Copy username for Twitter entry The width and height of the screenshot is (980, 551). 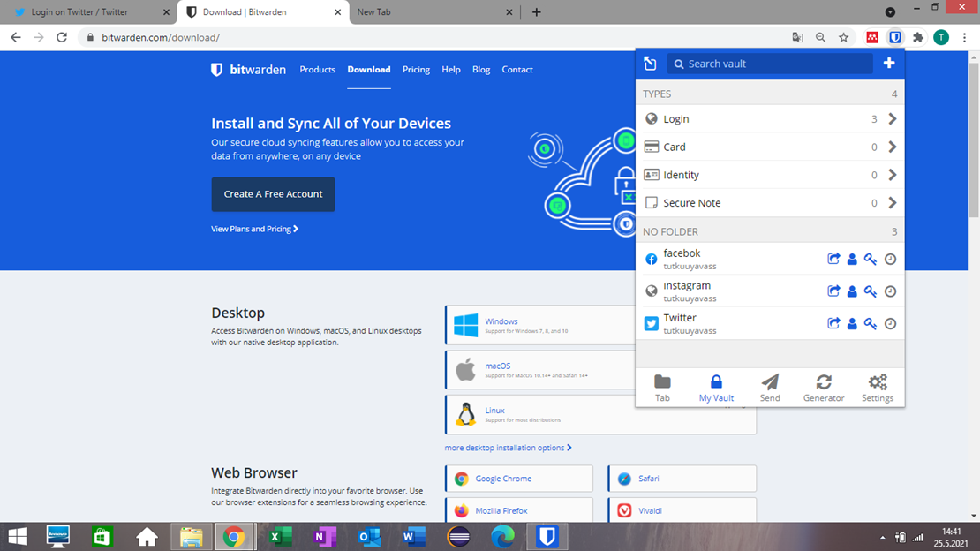852,323
